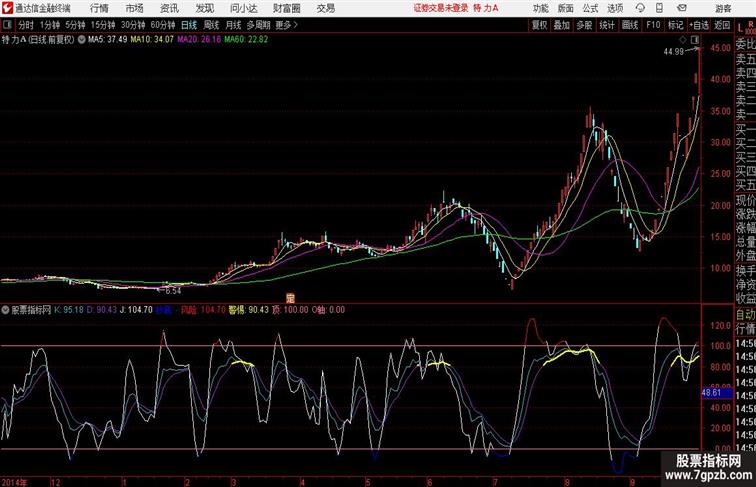The width and height of the screenshot is (756, 487).
Task: Select the 日线 daily period tab
Action: (189, 25)
